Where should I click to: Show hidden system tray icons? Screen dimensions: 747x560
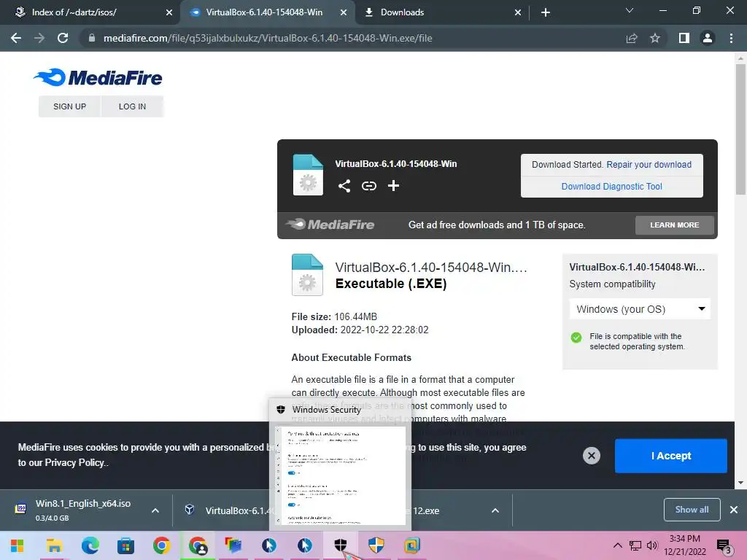[x=617, y=545]
